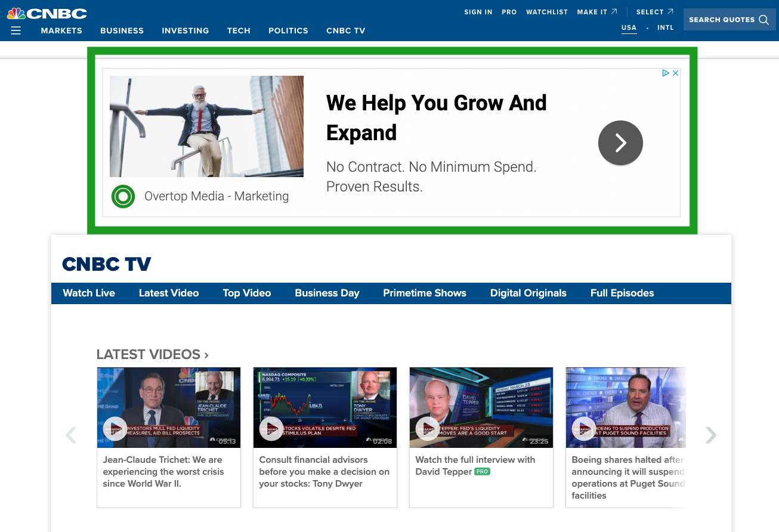The height and width of the screenshot is (532, 779).
Task: Open the hamburger menu icon
Action: coord(16,30)
